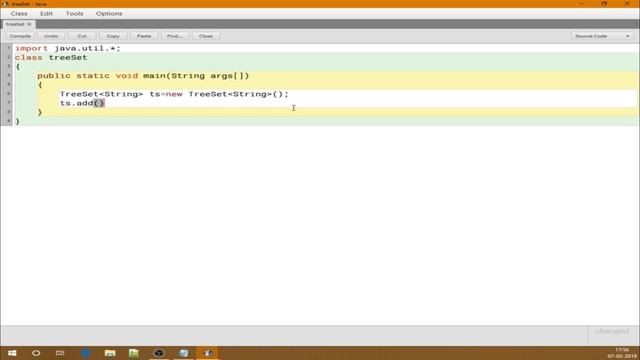The width and height of the screenshot is (640, 360).
Task: Open the Find... panel
Action: click(175, 36)
